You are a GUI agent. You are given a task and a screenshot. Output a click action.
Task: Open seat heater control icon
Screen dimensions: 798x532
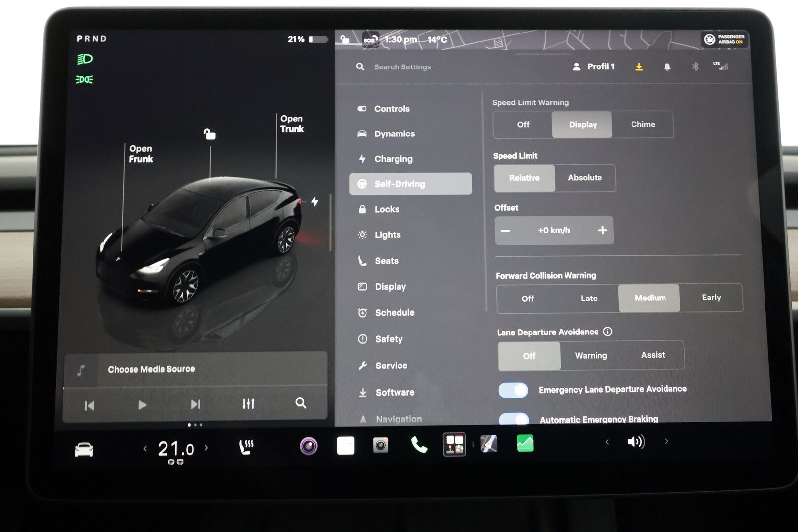click(246, 447)
